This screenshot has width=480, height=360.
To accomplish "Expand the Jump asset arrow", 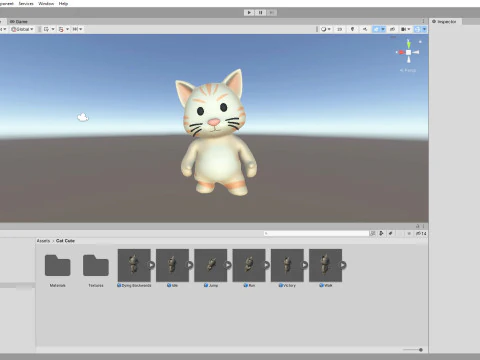I will 228,265.
